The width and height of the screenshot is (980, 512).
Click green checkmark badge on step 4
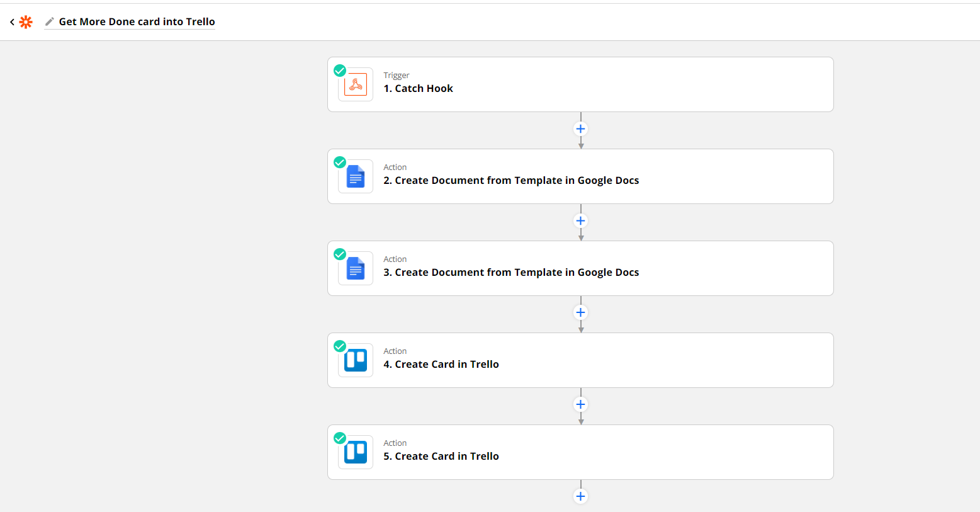(340, 346)
